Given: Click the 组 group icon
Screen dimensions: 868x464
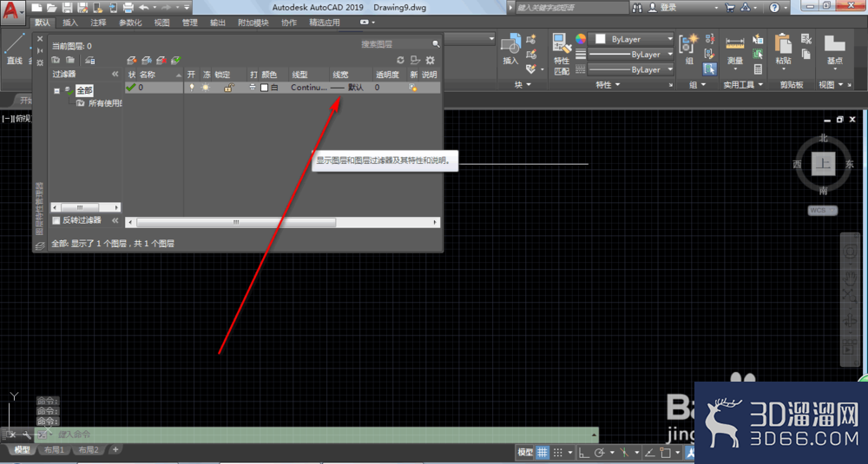Looking at the screenshot, I should (689, 49).
